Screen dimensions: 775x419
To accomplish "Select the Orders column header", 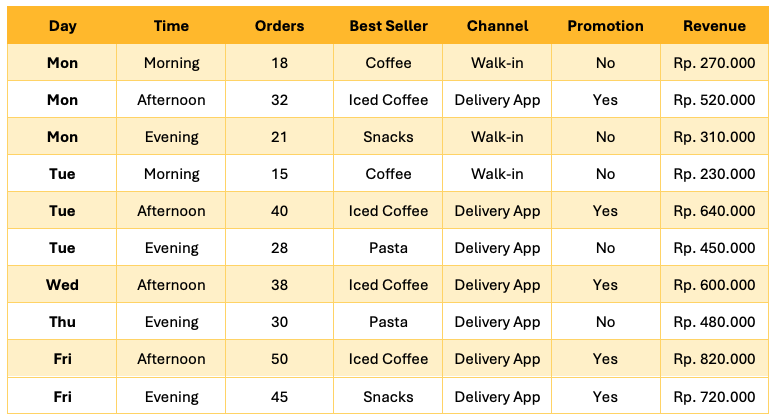I will 279,26.
